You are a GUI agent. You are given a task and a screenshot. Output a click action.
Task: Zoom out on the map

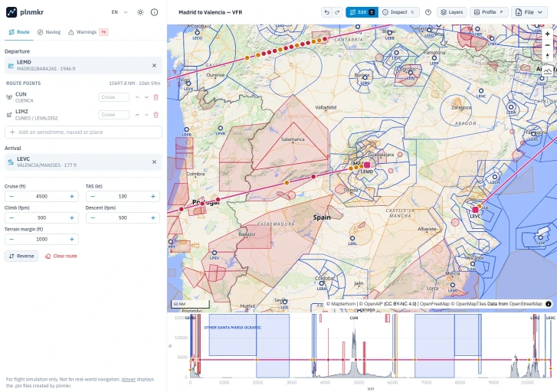(547, 45)
